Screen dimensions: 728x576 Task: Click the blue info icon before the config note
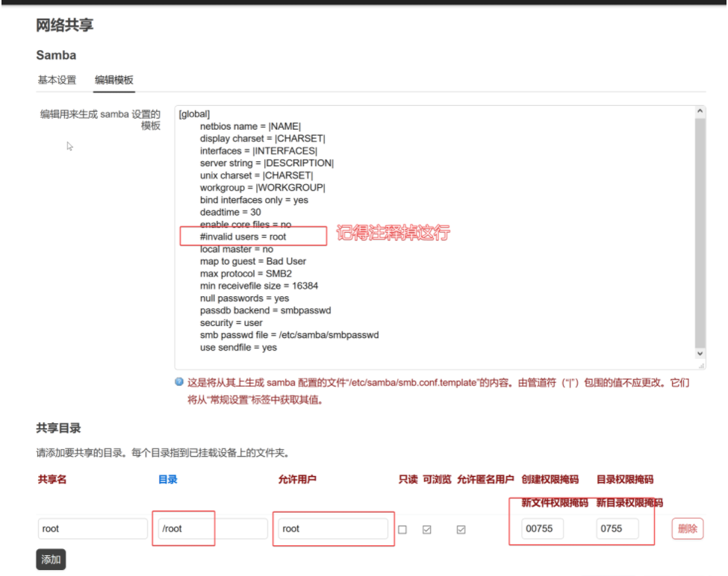(178, 381)
